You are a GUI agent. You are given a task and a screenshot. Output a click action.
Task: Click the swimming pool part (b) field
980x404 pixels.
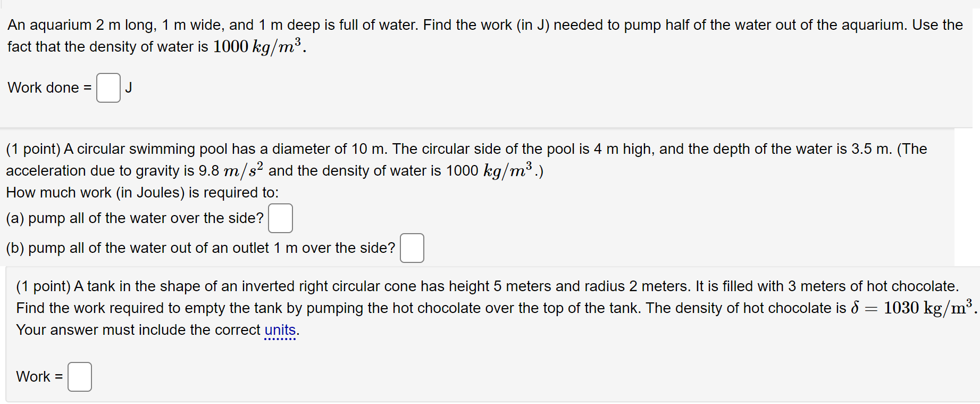(x=412, y=248)
